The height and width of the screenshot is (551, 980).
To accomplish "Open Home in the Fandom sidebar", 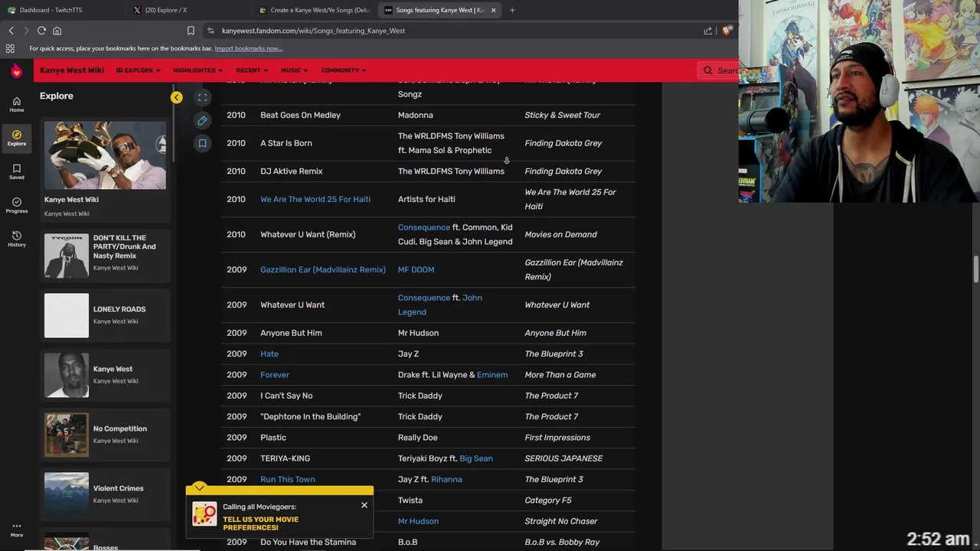I will 16,105.
